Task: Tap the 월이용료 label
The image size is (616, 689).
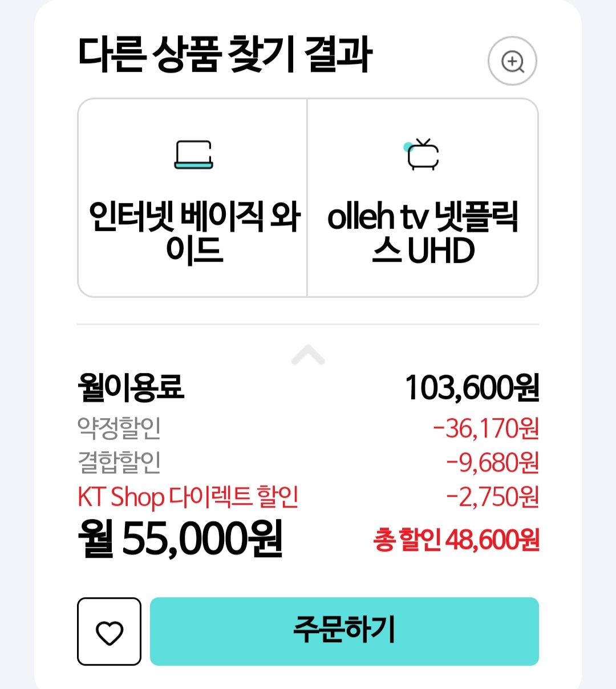Action: coord(131,387)
